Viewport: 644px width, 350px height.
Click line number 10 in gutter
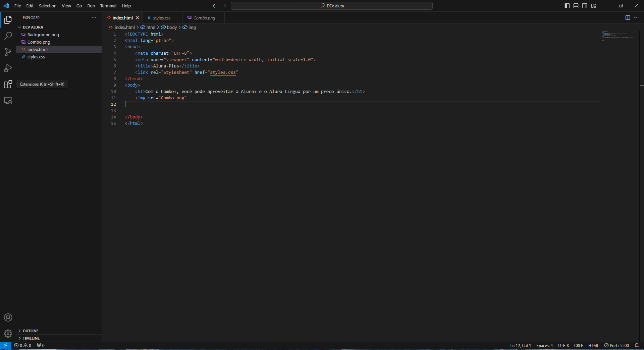(x=113, y=92)
